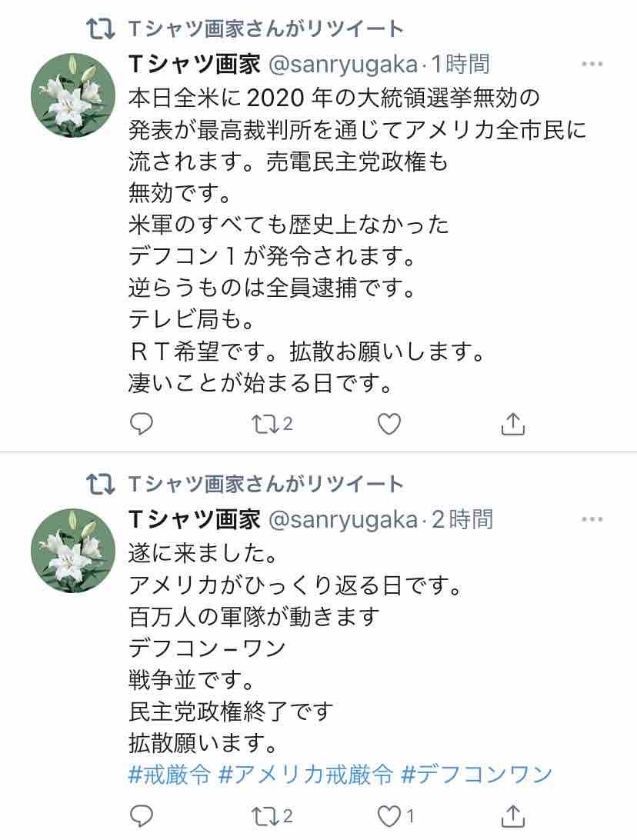Image resolution: width=637 pixels, height=840 pixels.
Task: Tap the retweet indicator icon above second tweet
Action: [98, 484]
